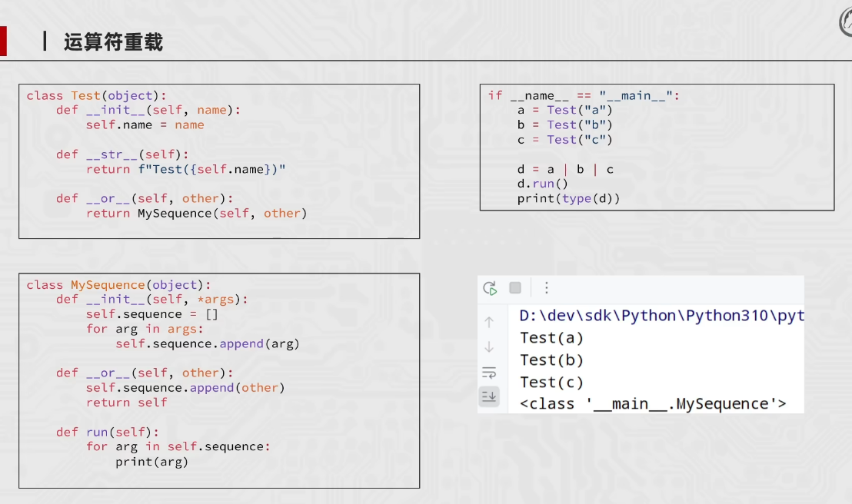Click the print(type(d)) line
This screenshot has width=852, height=504.
(568, 199)
